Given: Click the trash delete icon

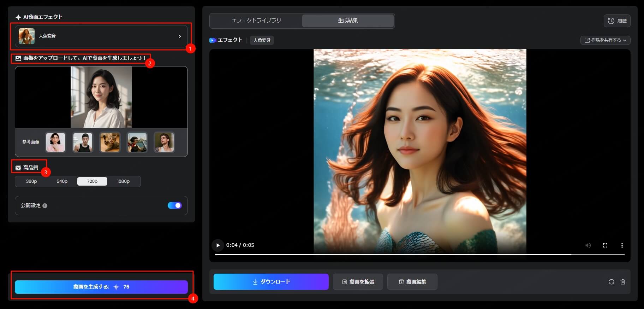Looking at the screenshot, I should coord(623,282).
